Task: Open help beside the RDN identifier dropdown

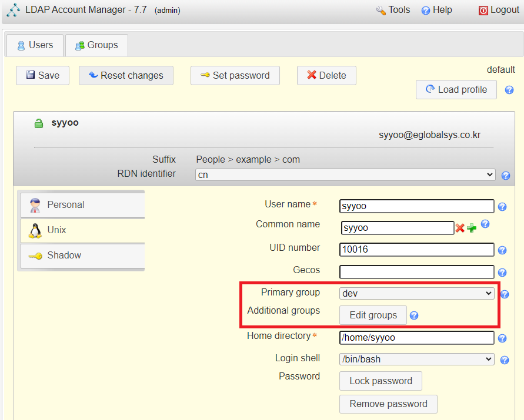Action: point(506,175)
